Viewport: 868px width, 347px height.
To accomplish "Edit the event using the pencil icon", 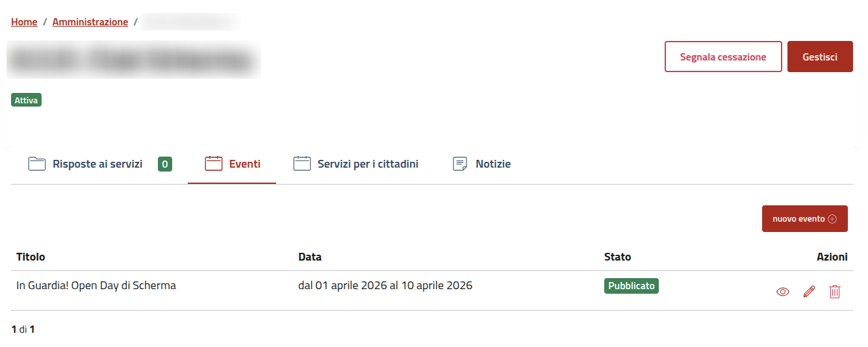I will [x=809, y=292].
